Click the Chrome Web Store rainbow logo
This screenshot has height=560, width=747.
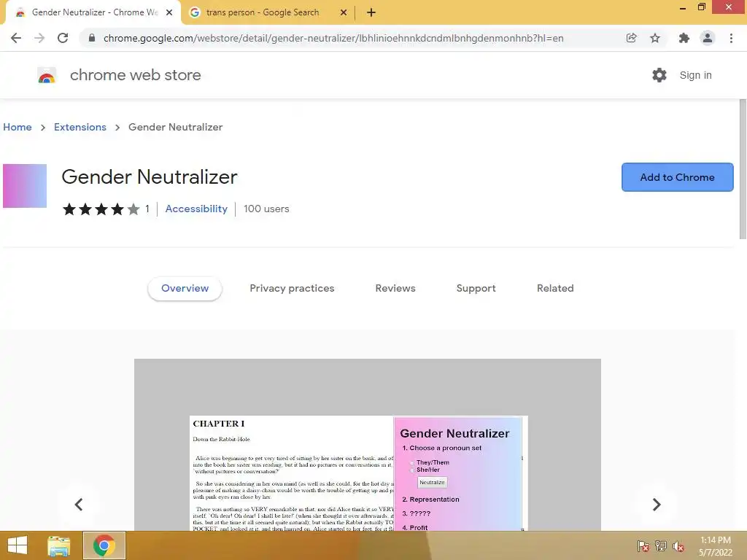coord(47,75)
